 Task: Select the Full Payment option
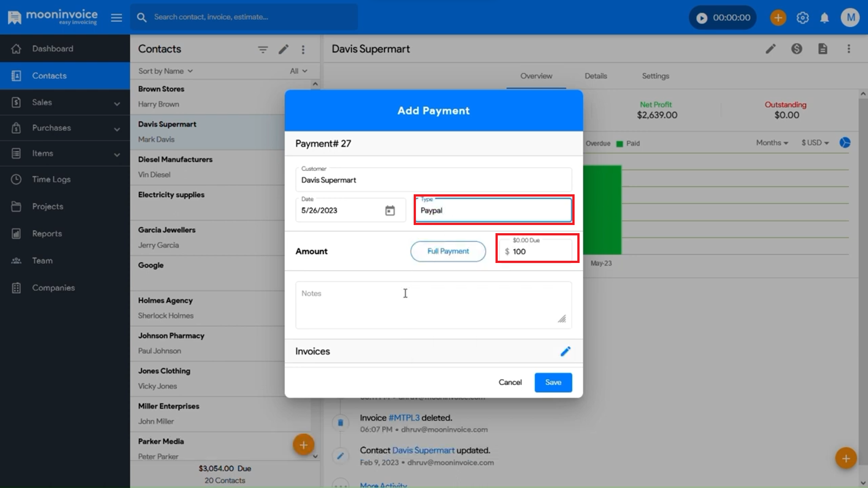click(448, 251)
